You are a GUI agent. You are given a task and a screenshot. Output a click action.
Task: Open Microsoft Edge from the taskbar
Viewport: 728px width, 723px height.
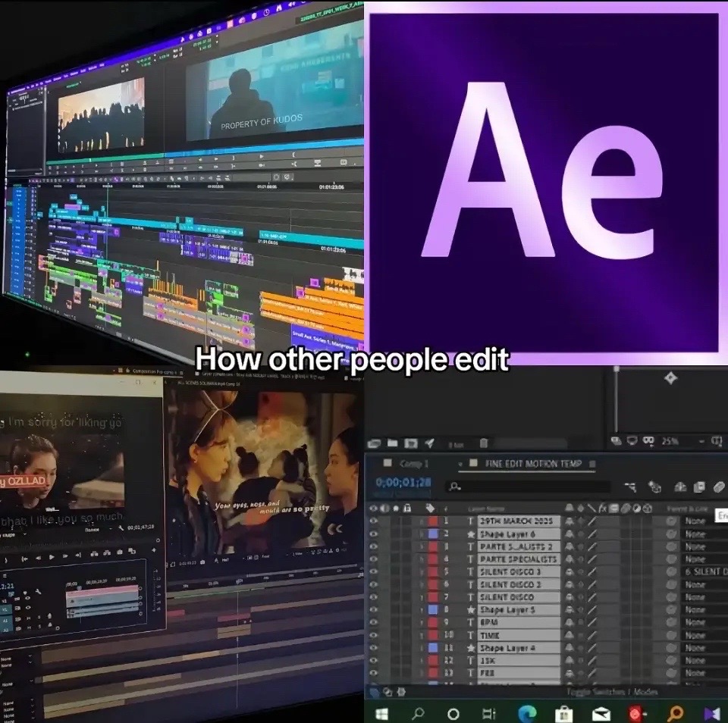pos(527,713)
